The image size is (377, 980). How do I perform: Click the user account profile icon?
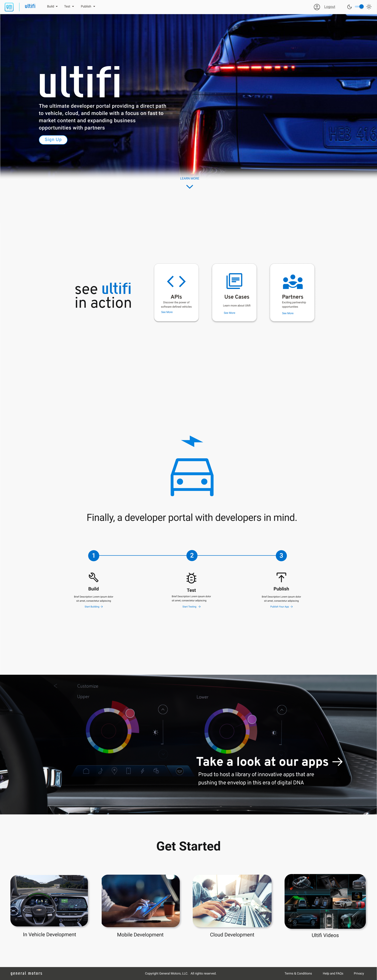317,6
